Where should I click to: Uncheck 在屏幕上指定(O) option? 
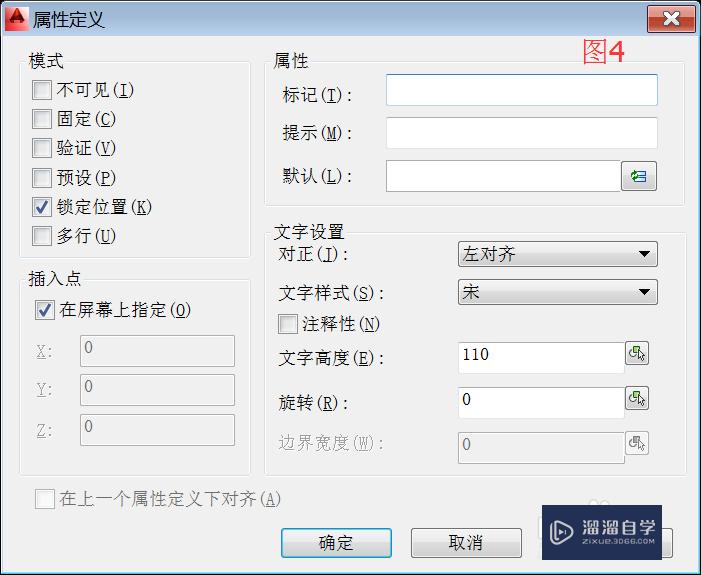pyautogui.click(x=45, y=310)
